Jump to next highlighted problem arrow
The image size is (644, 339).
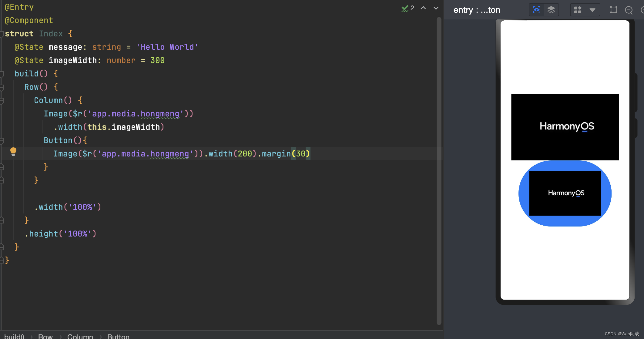(436, 8)
